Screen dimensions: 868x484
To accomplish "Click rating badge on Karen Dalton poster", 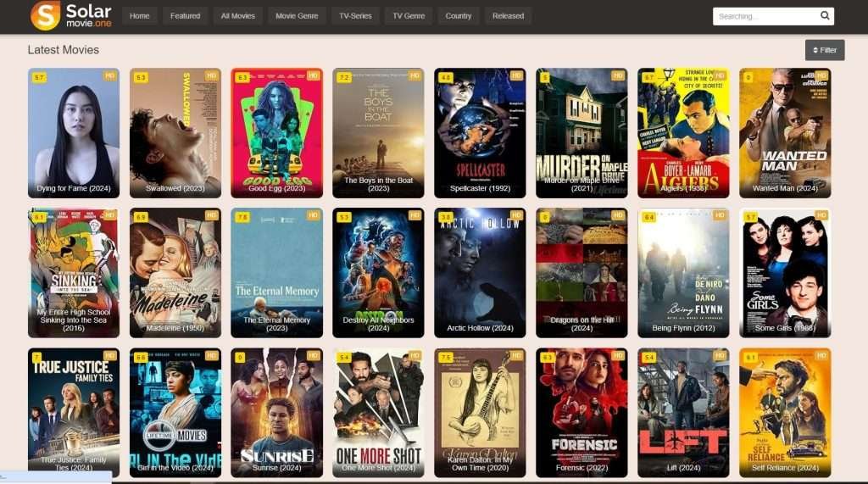I will pyautogui.click(x=446, y=357).
